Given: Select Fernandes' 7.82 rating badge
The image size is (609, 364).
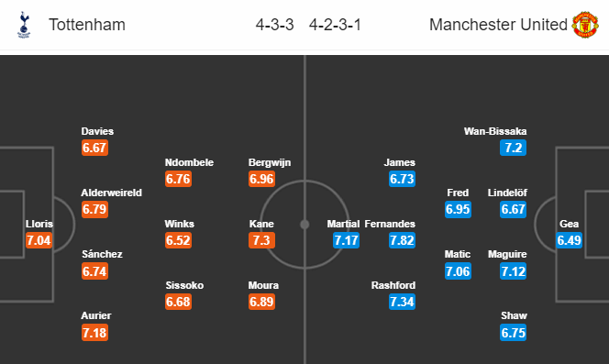Looking at the screenshot, I should point(402,240).
